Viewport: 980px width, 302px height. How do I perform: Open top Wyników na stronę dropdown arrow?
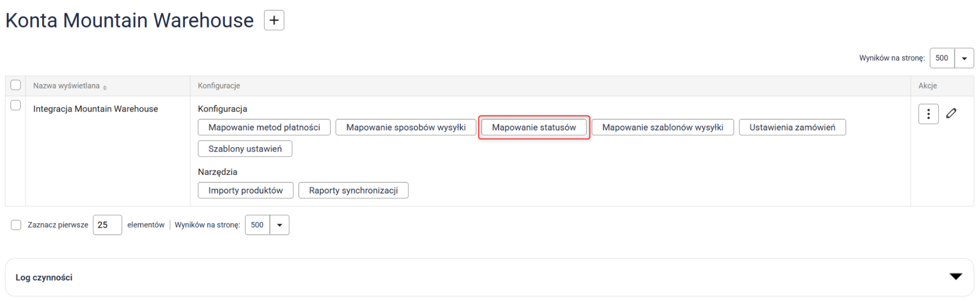click(x=964, y=58)
